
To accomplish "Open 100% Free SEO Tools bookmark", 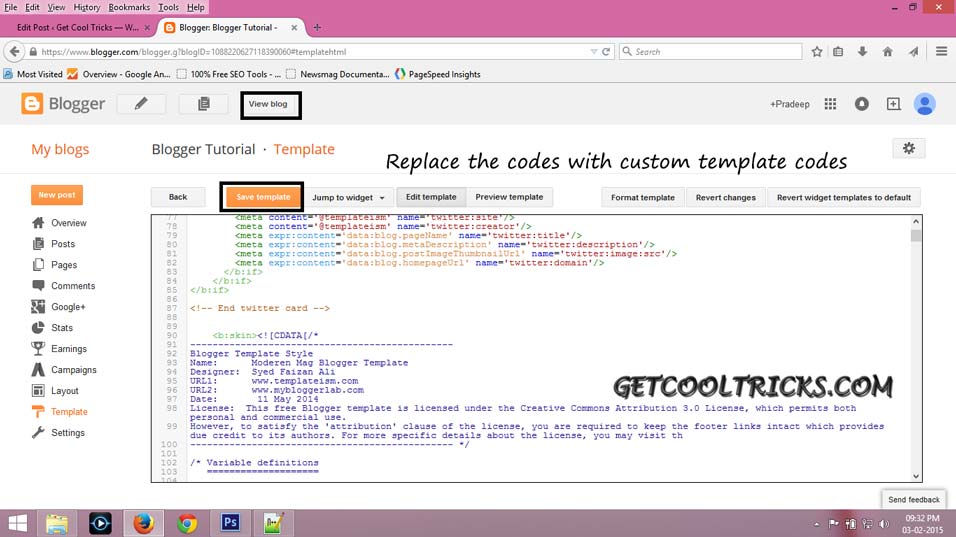I will [229, 74].
